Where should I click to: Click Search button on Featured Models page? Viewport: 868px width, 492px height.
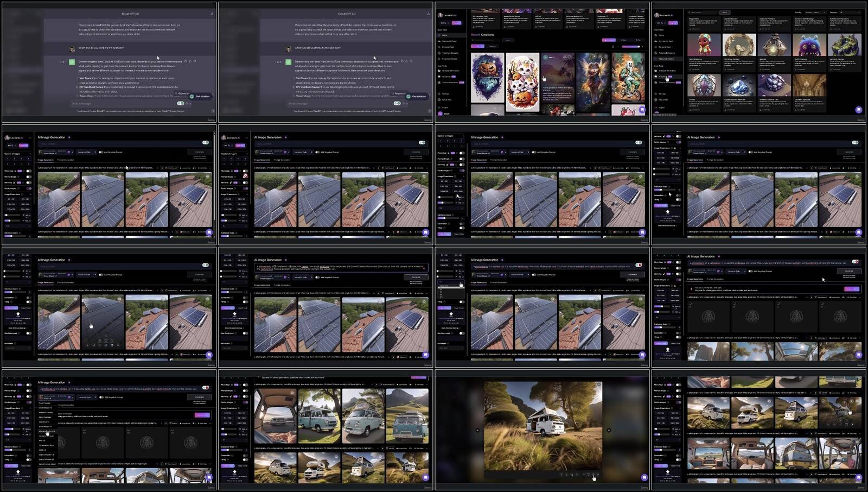click(x=724, y=12)
